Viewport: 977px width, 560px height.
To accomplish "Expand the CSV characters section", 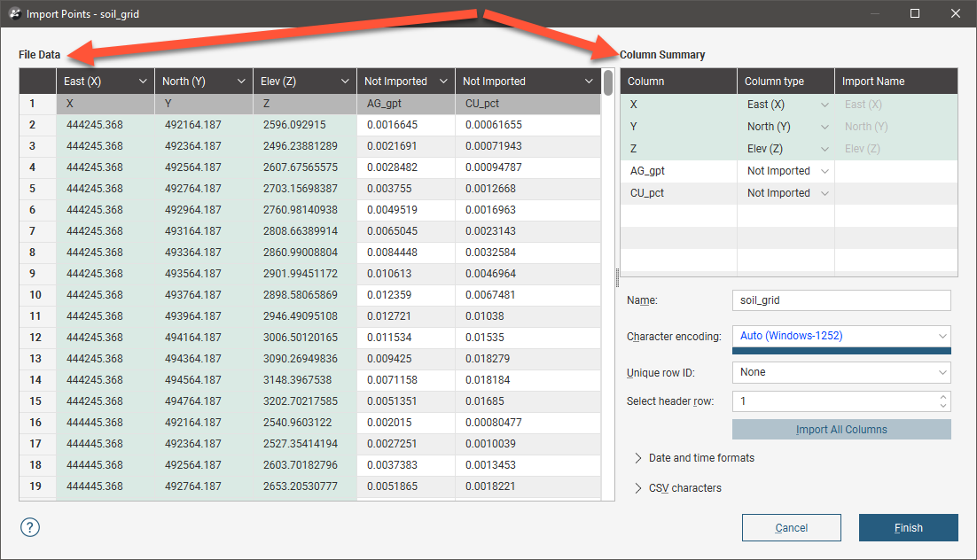I will (637, 488).
